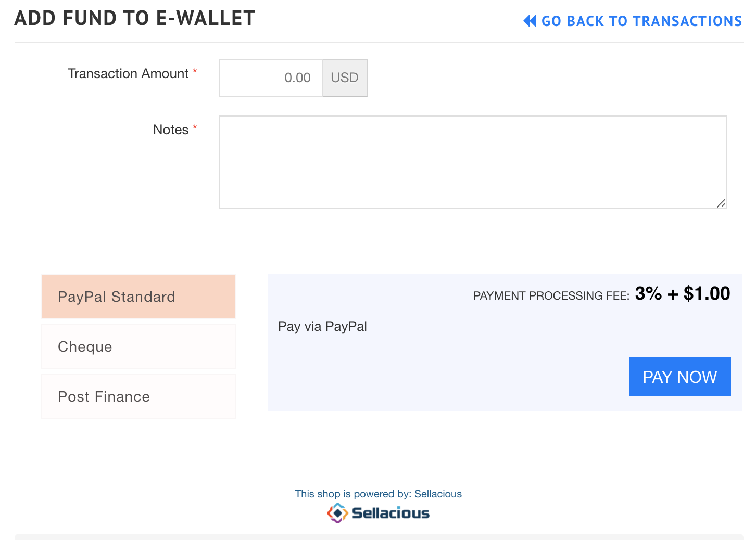The width and height of the screenshot is (756, 540).
Task: Click the Pay via PayPal text
Action: [x=322, y=326]
